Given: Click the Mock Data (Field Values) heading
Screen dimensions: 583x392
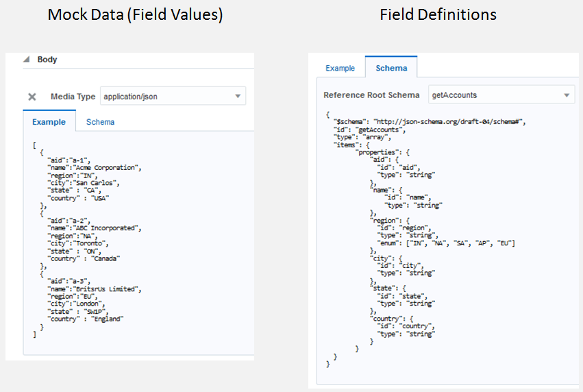Looking at the screenshot, I should coord(135,14).
